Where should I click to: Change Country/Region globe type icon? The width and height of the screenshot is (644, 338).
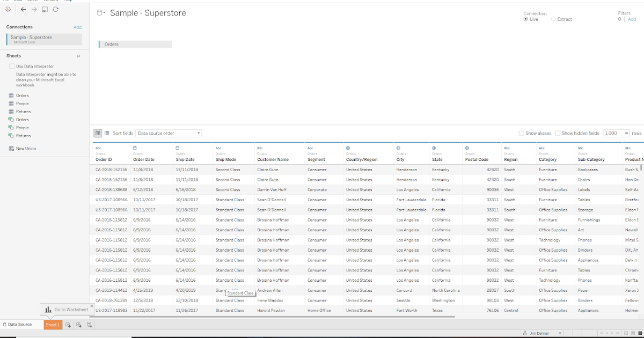pyautogui.click(x=348, y=148)
